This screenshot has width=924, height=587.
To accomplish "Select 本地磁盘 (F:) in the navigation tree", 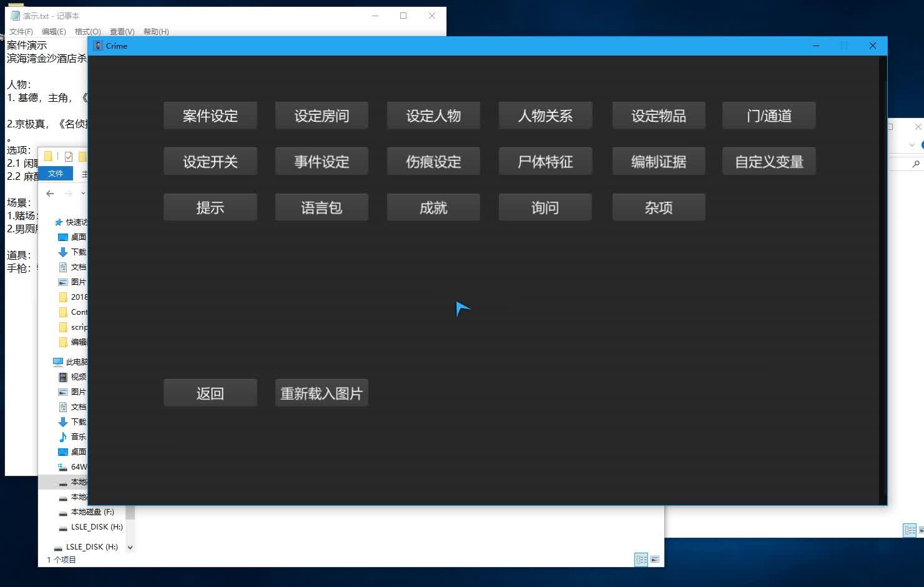I will point(92,512).
